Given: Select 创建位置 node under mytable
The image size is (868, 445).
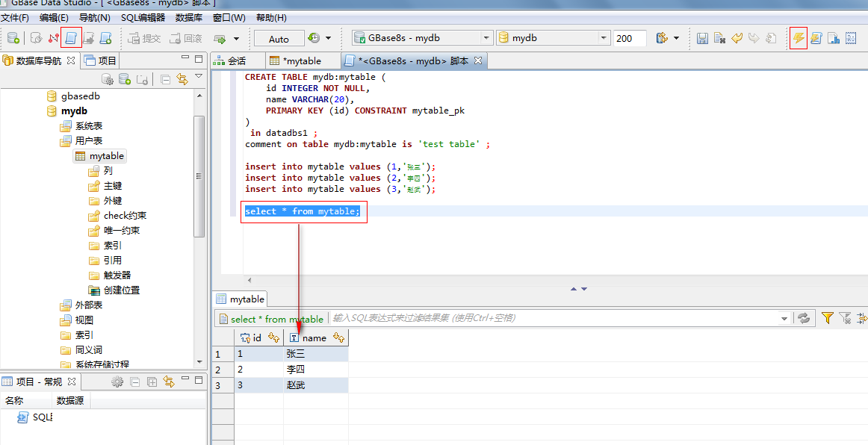Looking at the screenshot, I should coord(114,290).
